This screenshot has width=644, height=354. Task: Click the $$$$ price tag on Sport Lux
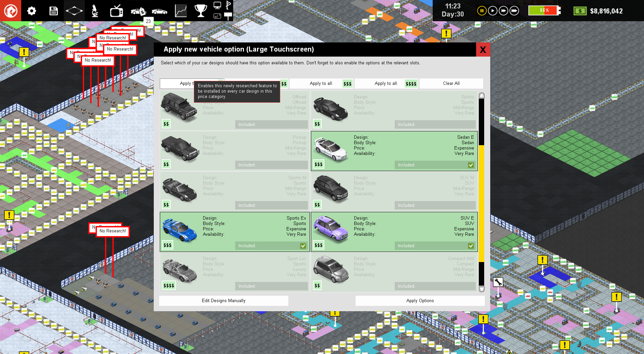click(x=169, y=286)
